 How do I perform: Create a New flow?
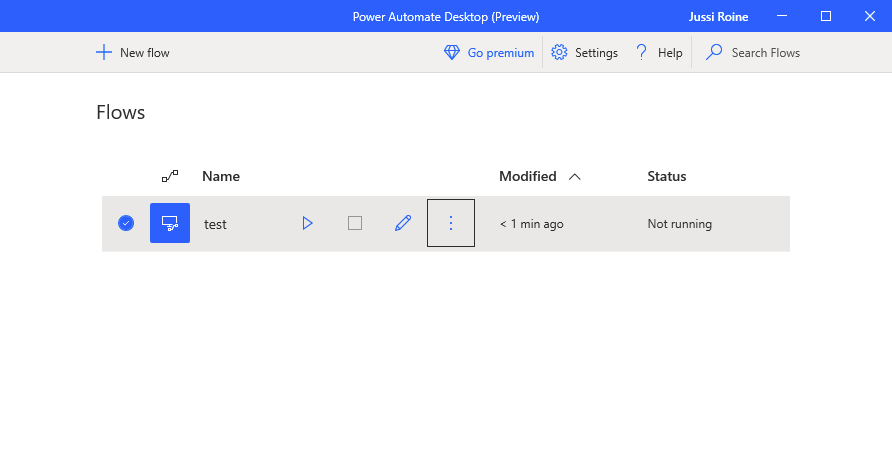click(133, 52)
